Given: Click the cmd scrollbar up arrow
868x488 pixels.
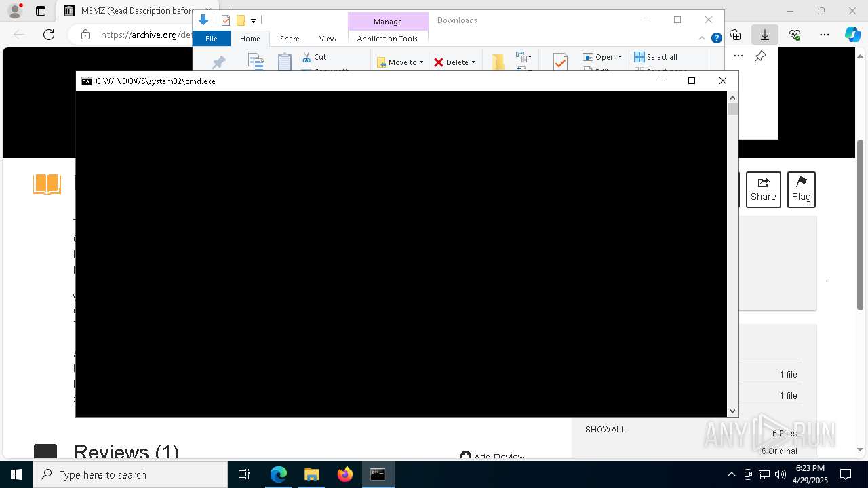Looking at the screenshot, I should 732,98.
